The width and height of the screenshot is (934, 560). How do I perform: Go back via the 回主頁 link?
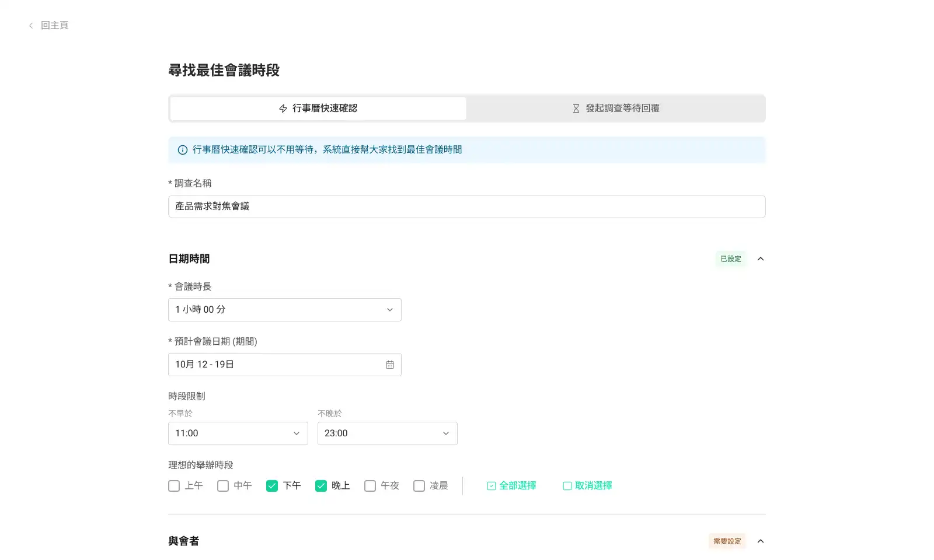coord(54,26)
